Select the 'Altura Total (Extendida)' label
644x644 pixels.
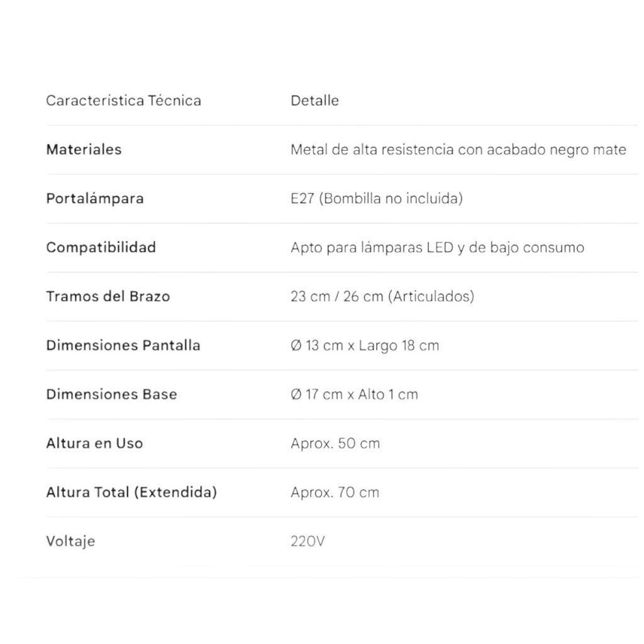(x=131, y=492)
